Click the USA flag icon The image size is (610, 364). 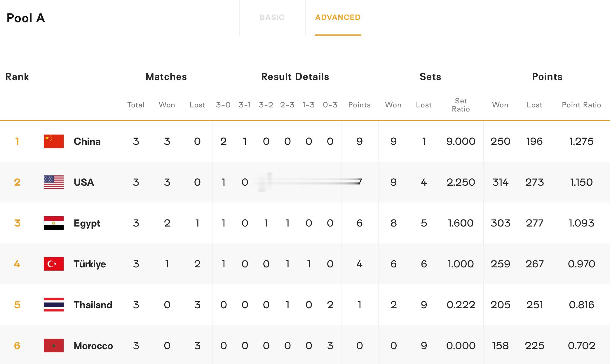tap(54, 182)
